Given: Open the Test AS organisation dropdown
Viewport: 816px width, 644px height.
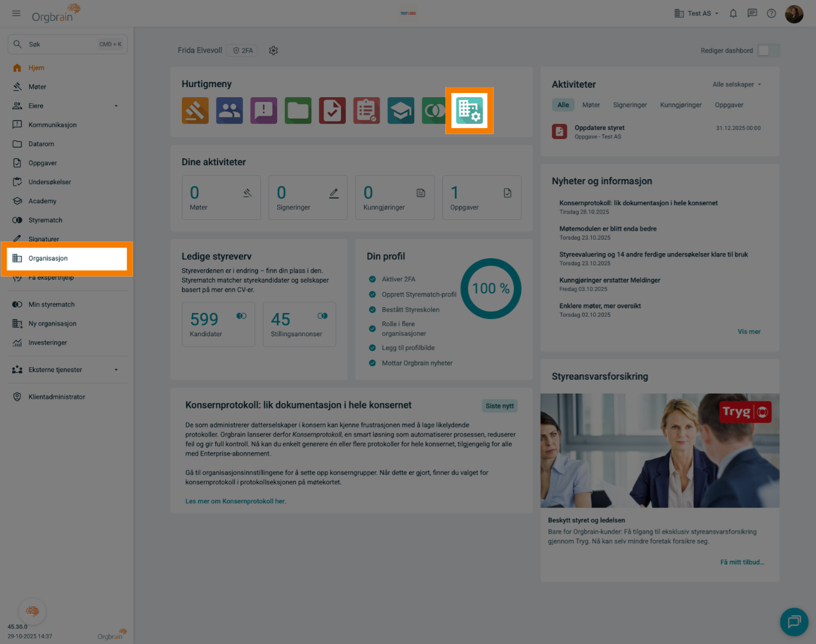Looking at the screenshot, I should (696, 13).
